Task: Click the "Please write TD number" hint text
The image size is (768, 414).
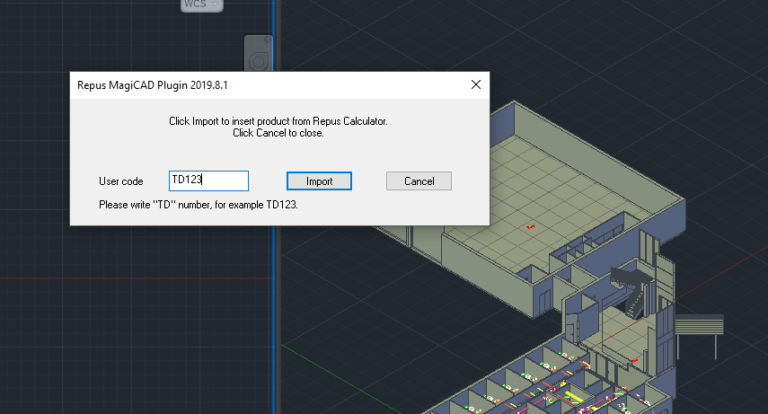Action: click(198, 205)
